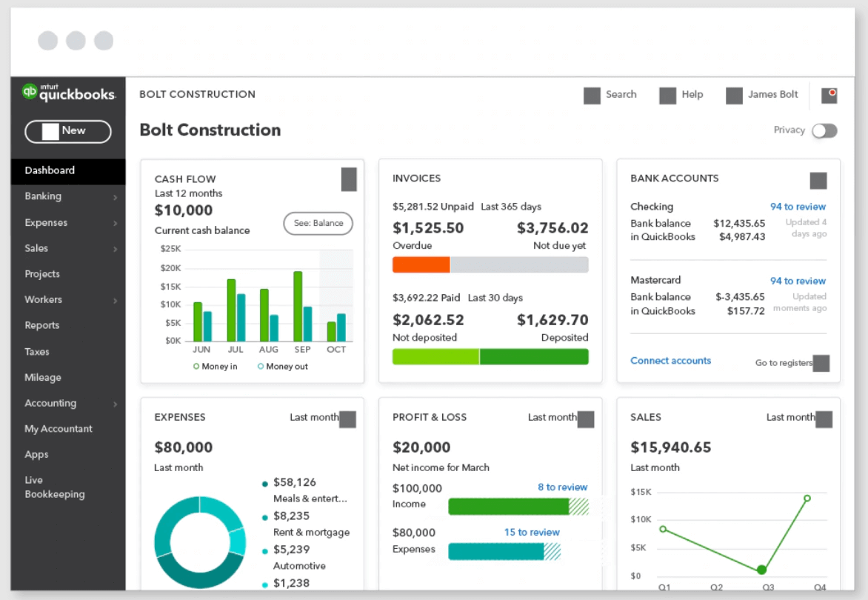Click the Checking $12,435.65 bank balance
Image resolution: width=868 pixels, height=600 pixels.
tap(739, 224)
